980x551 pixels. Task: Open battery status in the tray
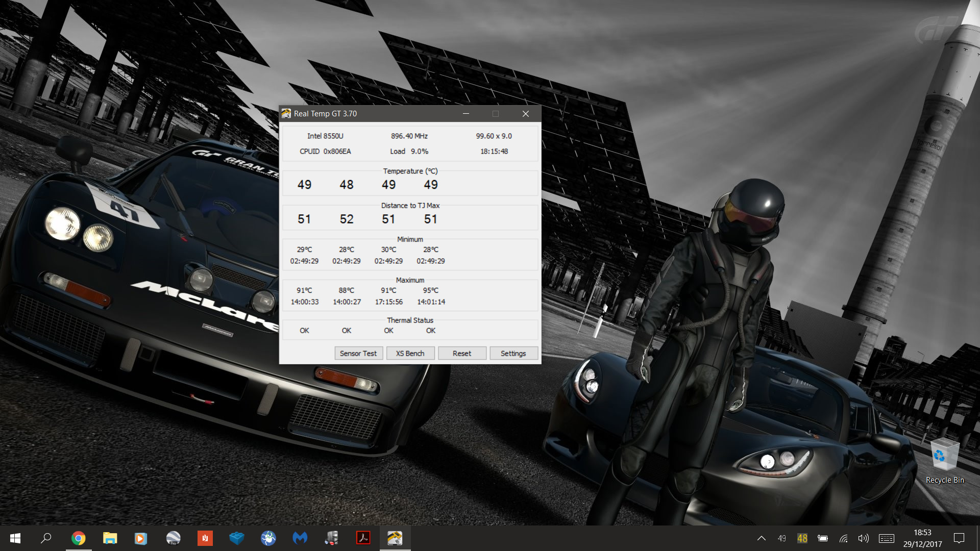click(x=822, y=538)
